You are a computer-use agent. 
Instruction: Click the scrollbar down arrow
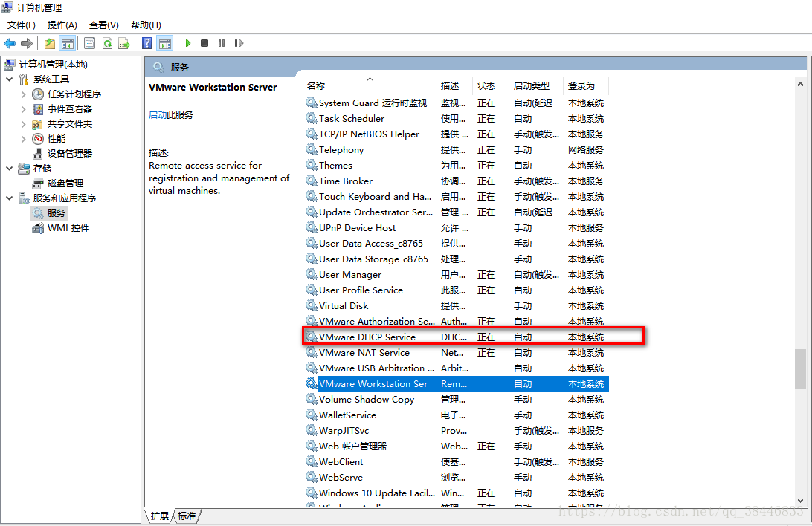point(800,500)
